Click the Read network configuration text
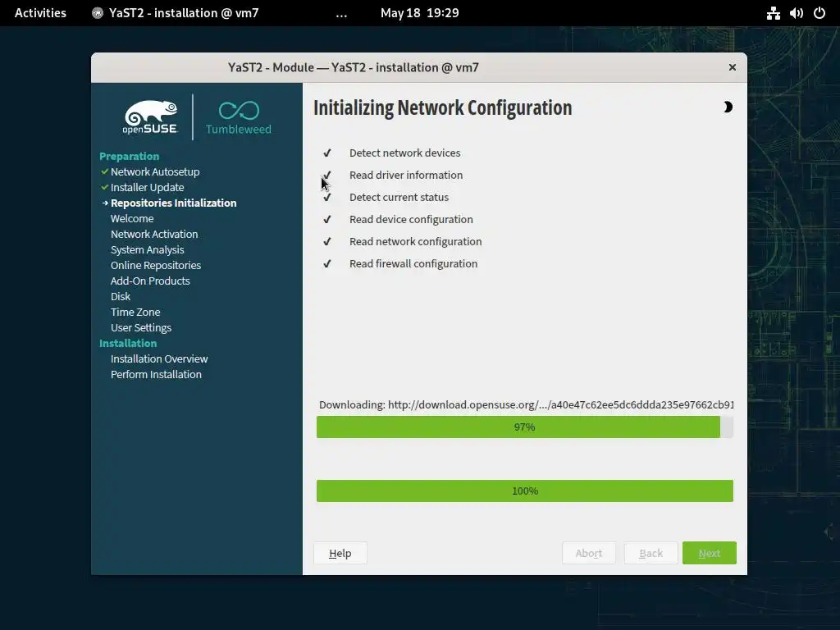Screen dimensions: 840x630 click(x=416, y=242)
